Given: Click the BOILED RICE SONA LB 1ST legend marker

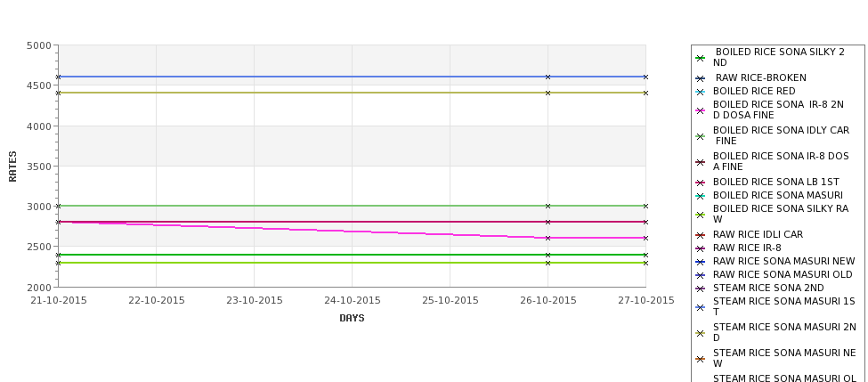Looking at the screenshot, I should pos(701,183).
